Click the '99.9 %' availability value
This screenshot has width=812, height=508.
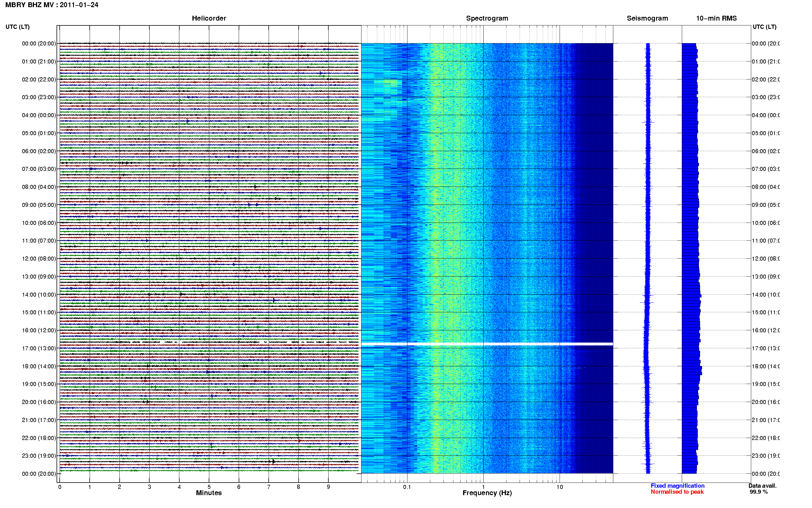(x=759, y=492)
